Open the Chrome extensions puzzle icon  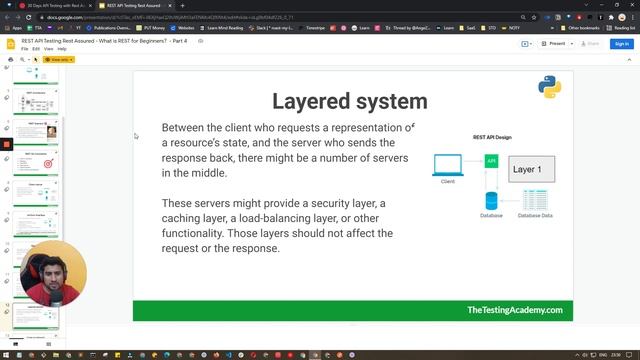click(611, 18)
